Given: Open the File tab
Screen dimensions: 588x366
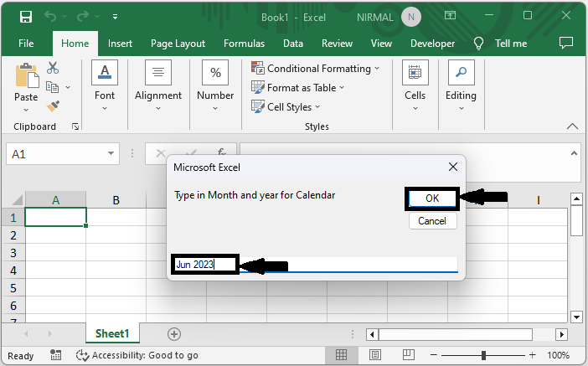Looking at the screenshot, I should pyautogui.click(x=26, y=44).
